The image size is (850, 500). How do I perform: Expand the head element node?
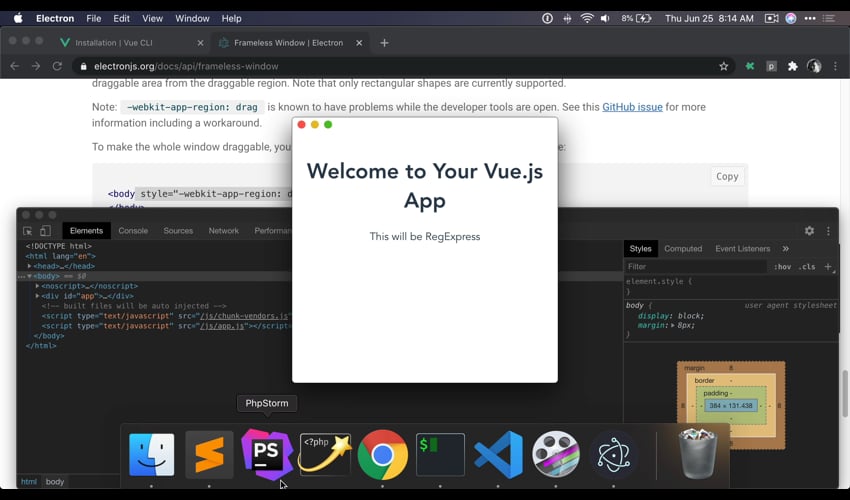pyautogui.click(x=29, y=266)
